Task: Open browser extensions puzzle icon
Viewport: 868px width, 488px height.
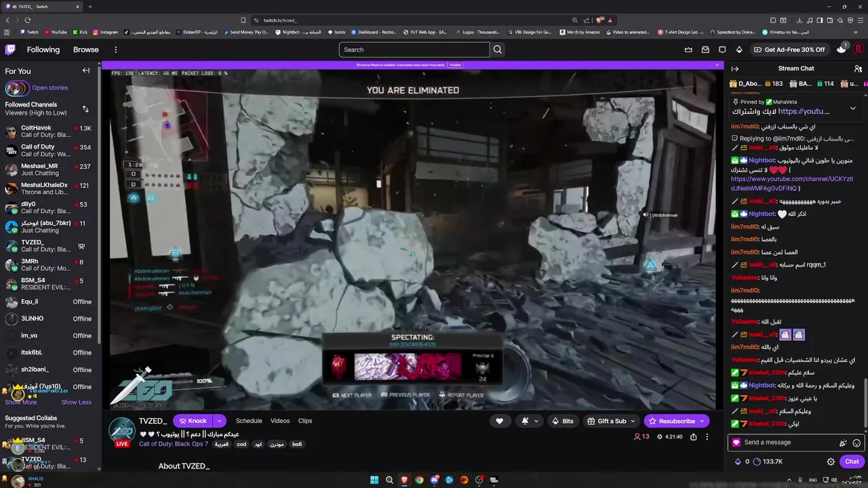Action: click(x=774, y=20)
